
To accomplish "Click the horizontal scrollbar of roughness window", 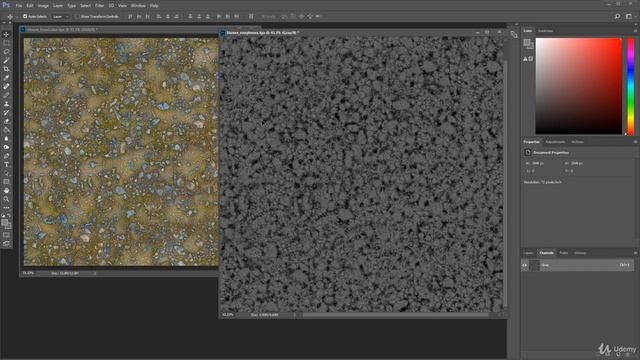I will [x=395, y=315].
